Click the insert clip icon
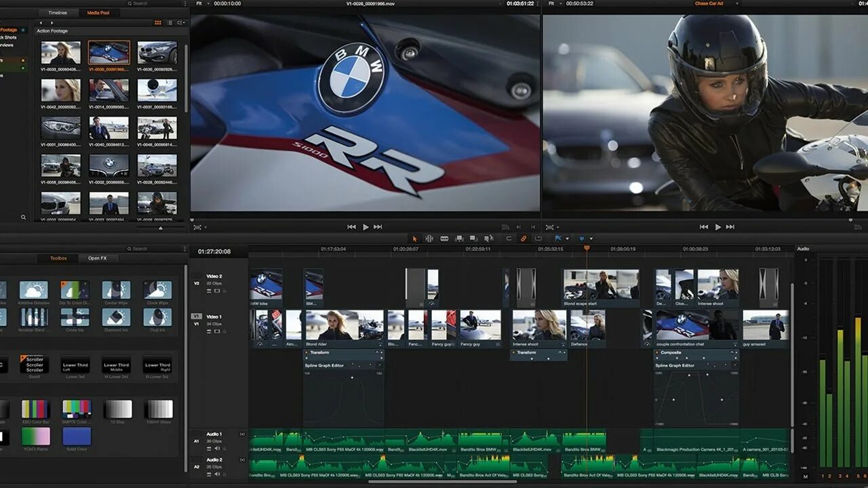The width and height of the screenshot is (868, 488). (x=459, y=239)
